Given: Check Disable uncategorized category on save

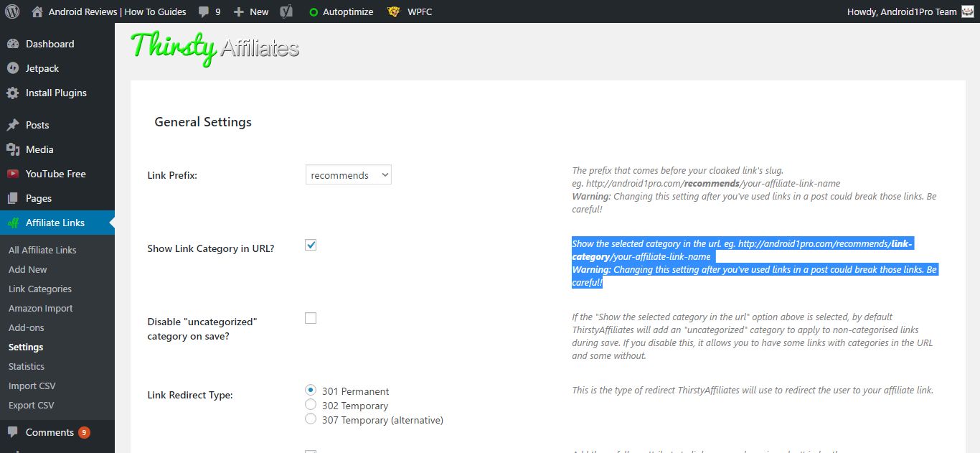Looking at the screenshot, I should pyautogui.click(x=311, y=318).
